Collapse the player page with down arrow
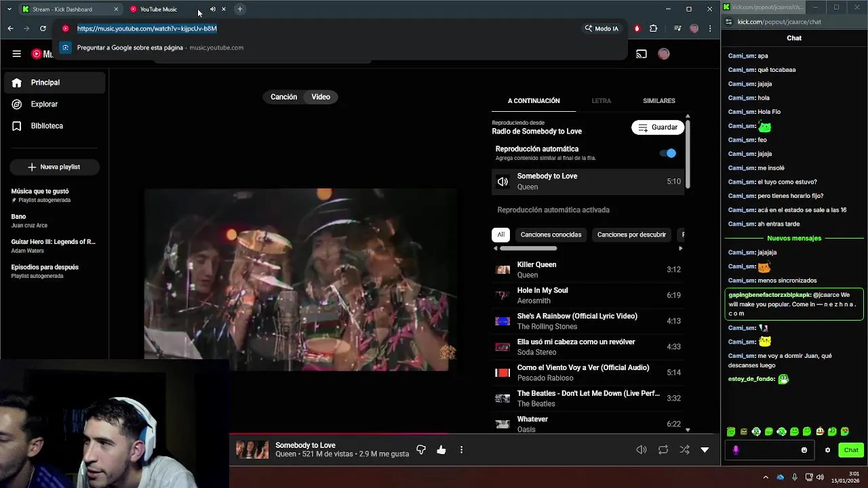Image resolution: width=868 pixels, height=488 pixels. click(705, 449)
